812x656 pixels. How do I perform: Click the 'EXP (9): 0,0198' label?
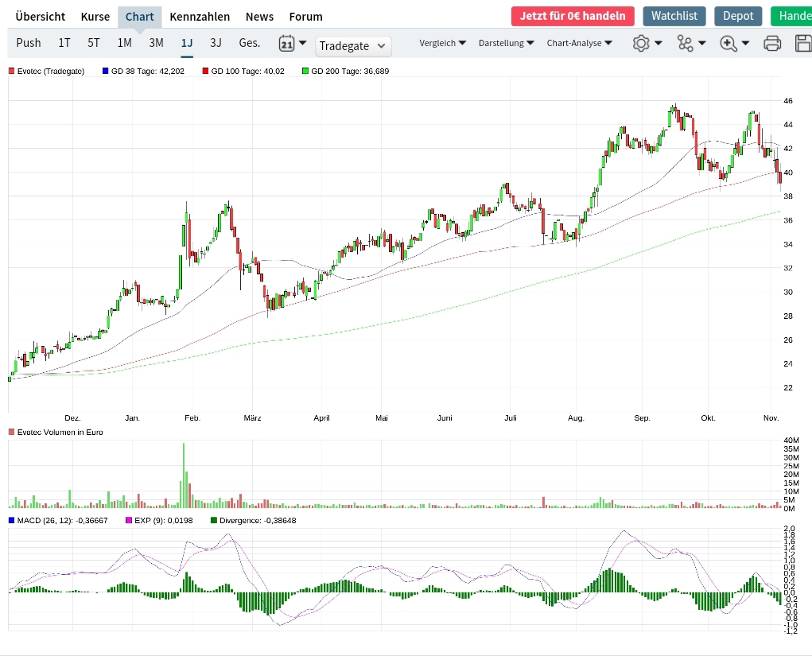coord(164,520)
